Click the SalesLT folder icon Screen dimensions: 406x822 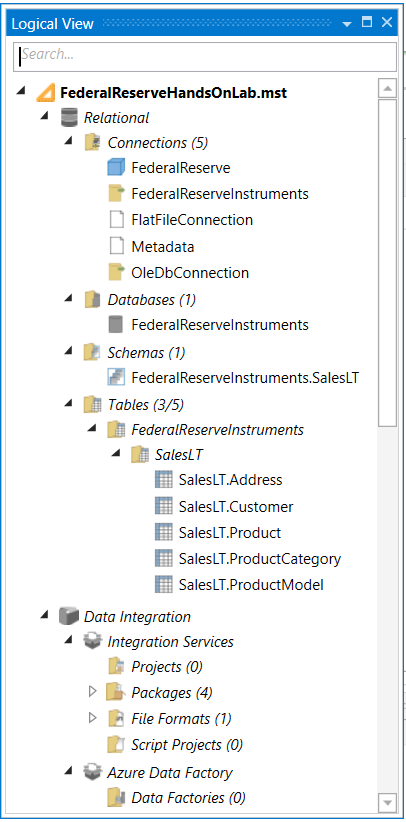(139, 454)
